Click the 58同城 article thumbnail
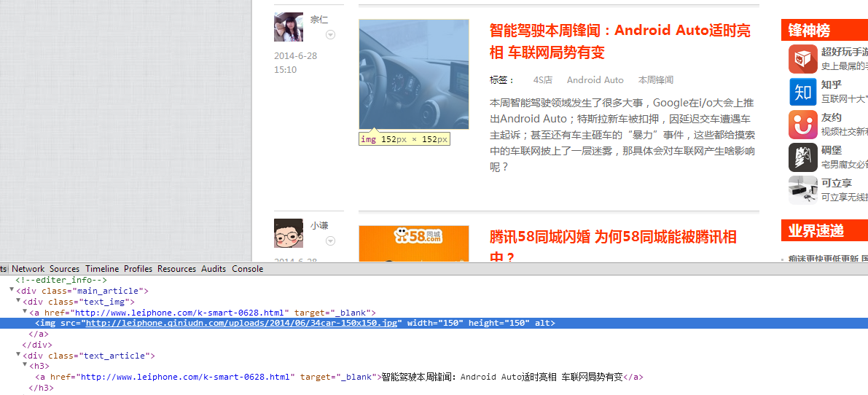Viewport: 868px width, 395px height. (x=413, y=243)
